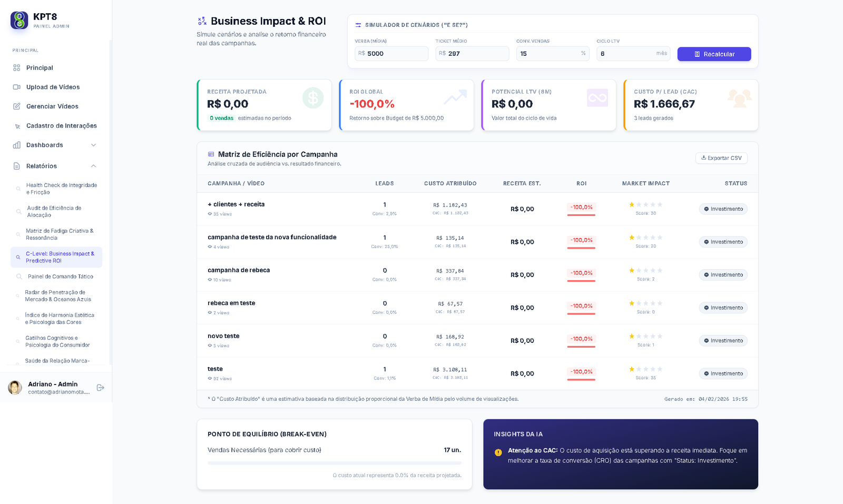The image size is (843, 504).
Task: Click the Gerenciar Vídeos pencil icon
Action: 16,106
